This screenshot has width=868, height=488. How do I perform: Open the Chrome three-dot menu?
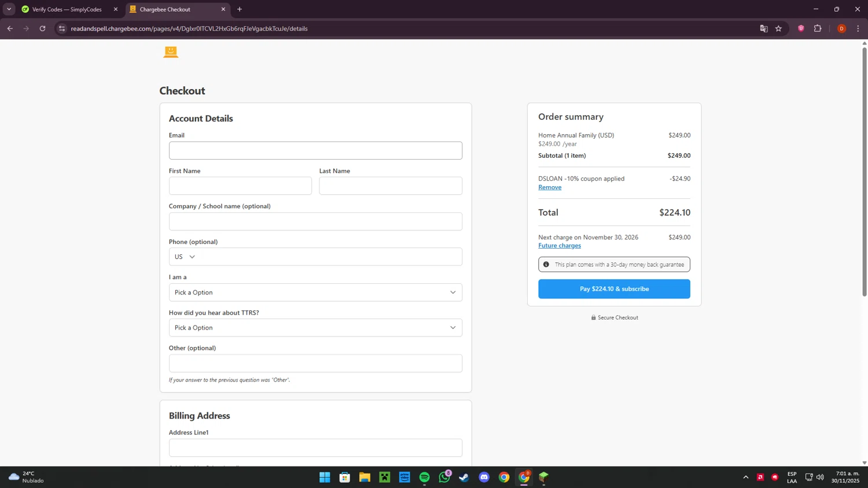(858, 28)
